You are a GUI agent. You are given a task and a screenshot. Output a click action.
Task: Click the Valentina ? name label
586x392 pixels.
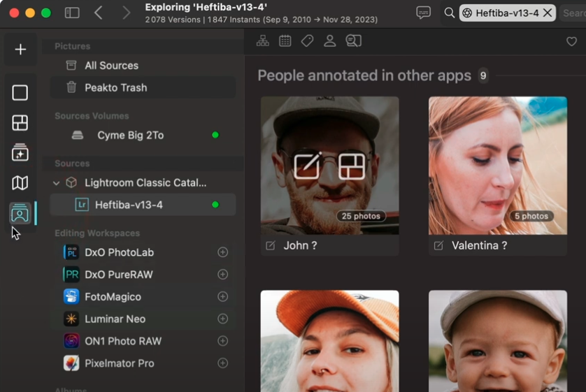coord(480,245)
